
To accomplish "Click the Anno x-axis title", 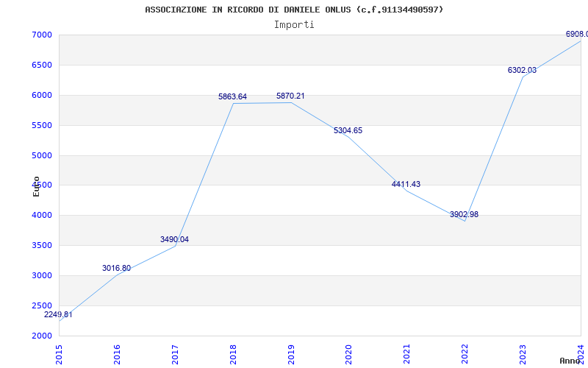I will pos(570,361).
